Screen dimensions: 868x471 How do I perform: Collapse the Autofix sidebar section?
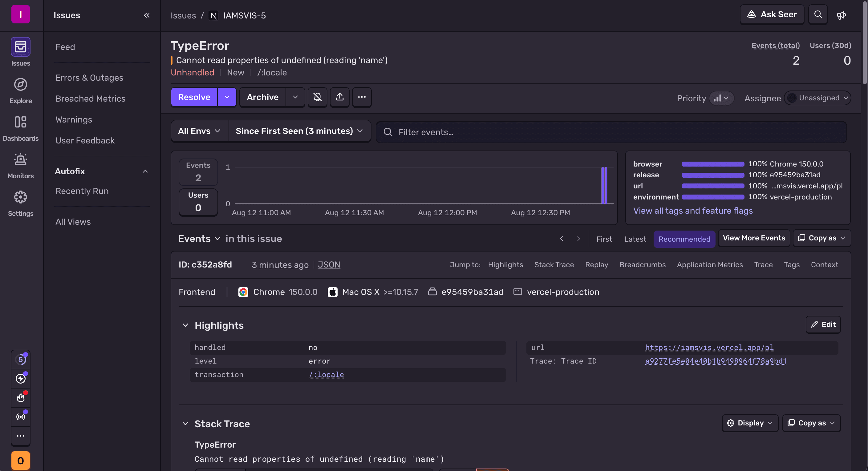[x=145, y=171]
